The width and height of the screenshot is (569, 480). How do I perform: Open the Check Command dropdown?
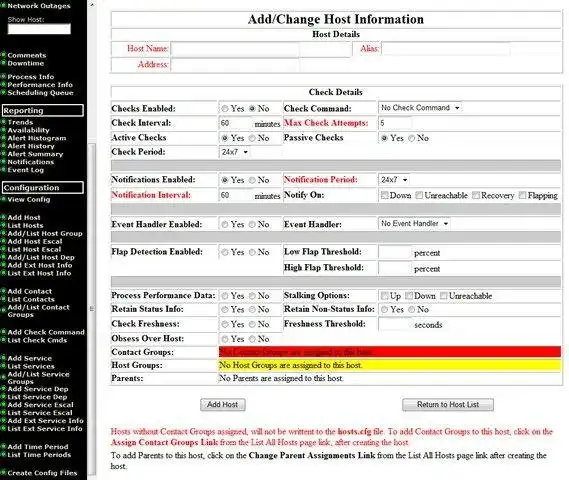(420, 108)
